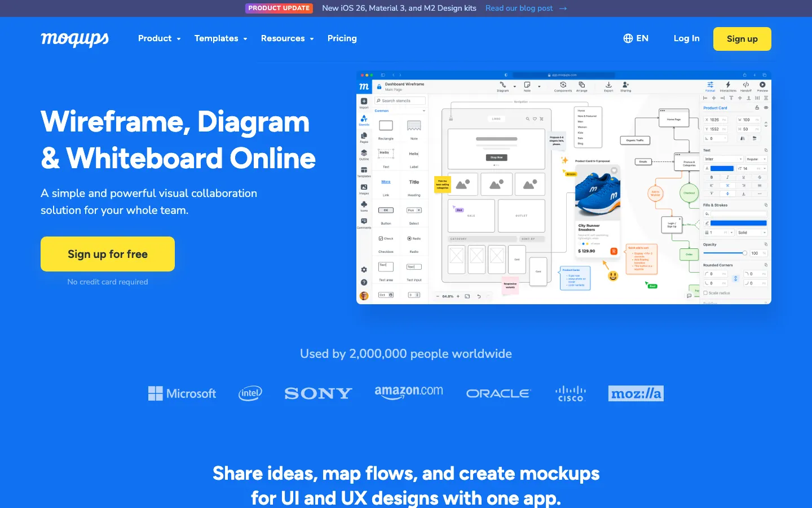This screenshot has width=812, height=508.
Task: Click the Export download icon
Action: coord(608,85)
